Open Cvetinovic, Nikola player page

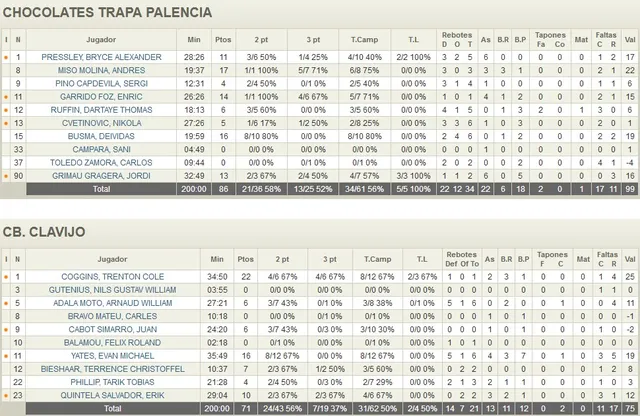(x=101, y=123)
